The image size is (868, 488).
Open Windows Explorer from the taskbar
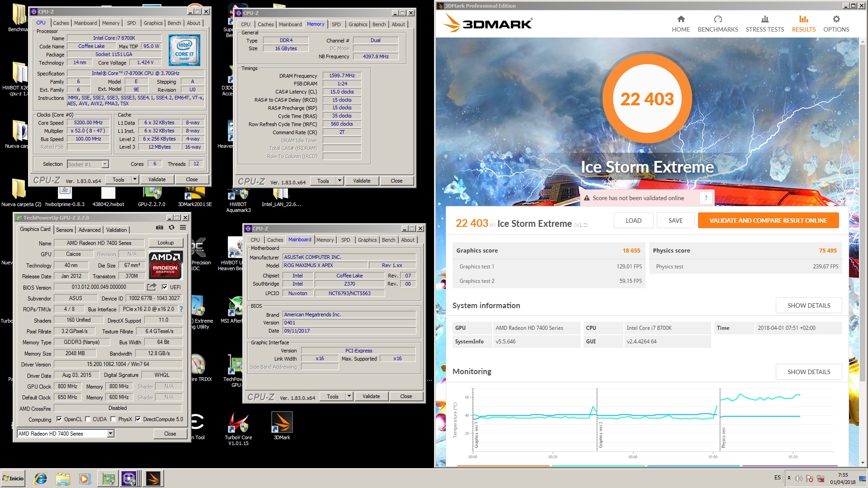pyautogui.click(x=63, y=479)
